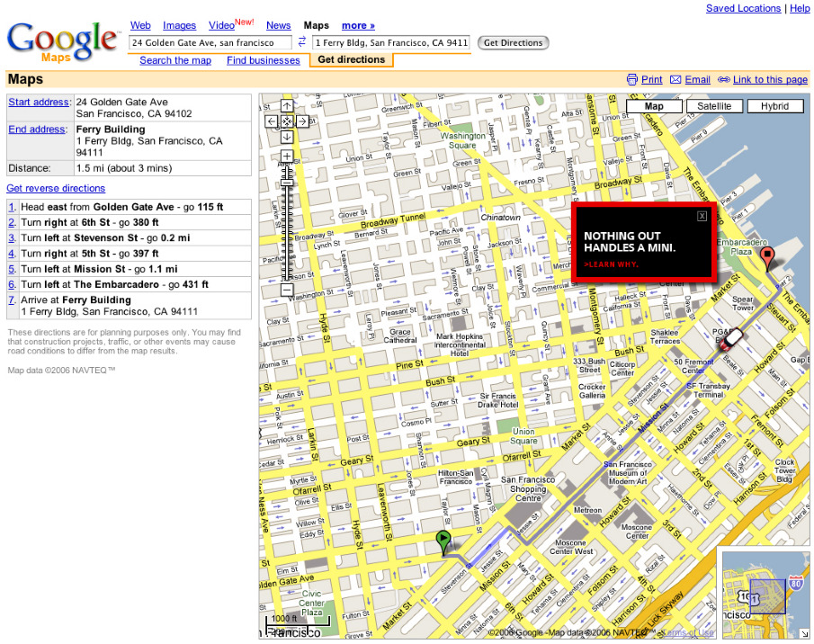
Task: Click LEARN WHY in the MINI ad
Action: 611,264
